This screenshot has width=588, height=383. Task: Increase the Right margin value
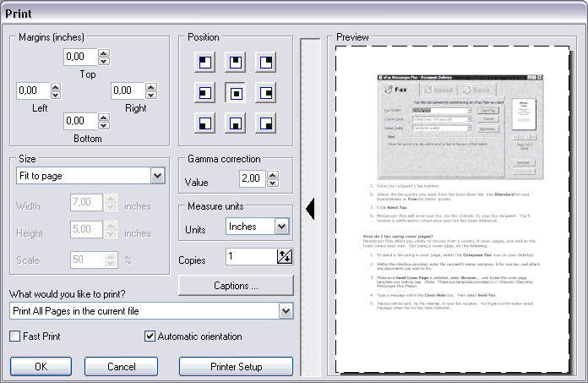coord(151,86)
